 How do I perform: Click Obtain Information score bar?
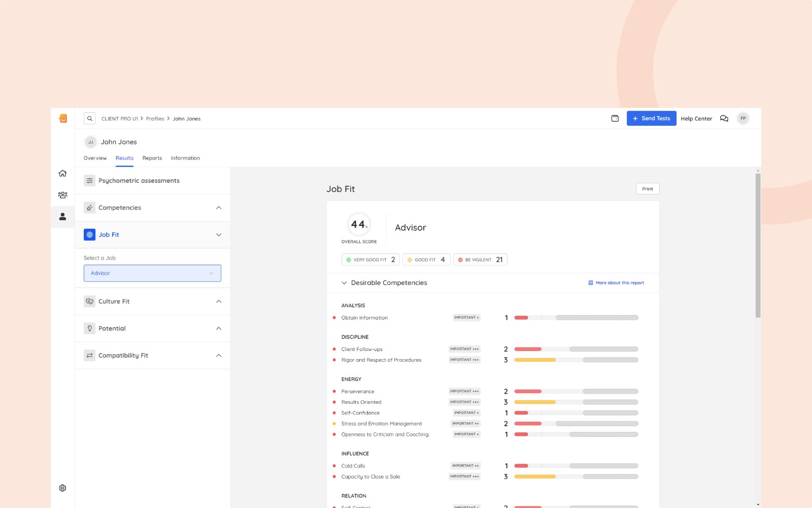point(576,317)
